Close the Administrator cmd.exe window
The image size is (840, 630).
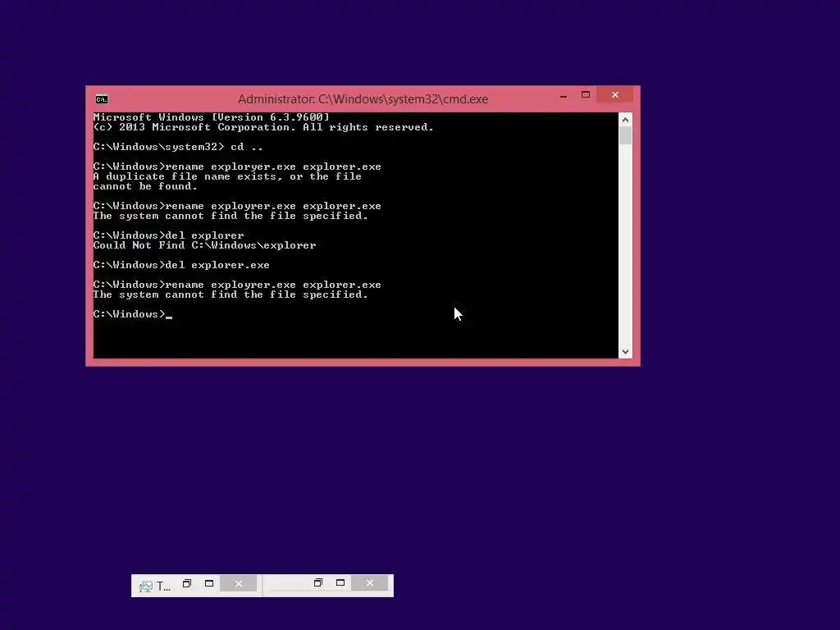coord(615,95)
